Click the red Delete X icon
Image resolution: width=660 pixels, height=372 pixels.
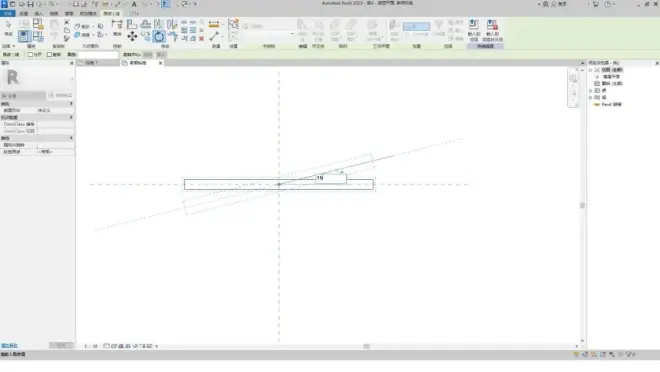point(201,39)
